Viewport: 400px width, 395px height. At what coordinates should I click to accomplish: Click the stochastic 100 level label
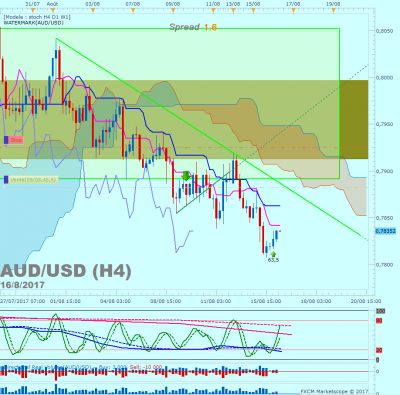[x=381, y=311]
